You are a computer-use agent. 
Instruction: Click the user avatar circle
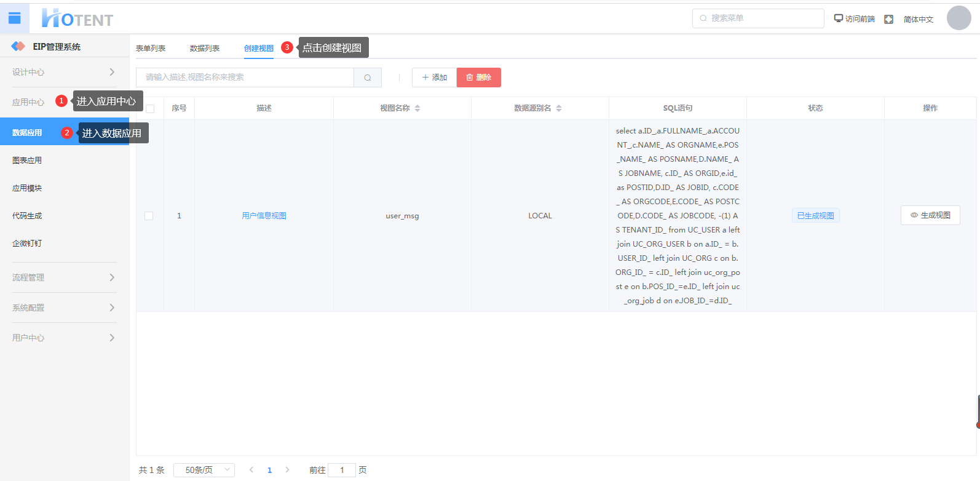pos(958,18)
